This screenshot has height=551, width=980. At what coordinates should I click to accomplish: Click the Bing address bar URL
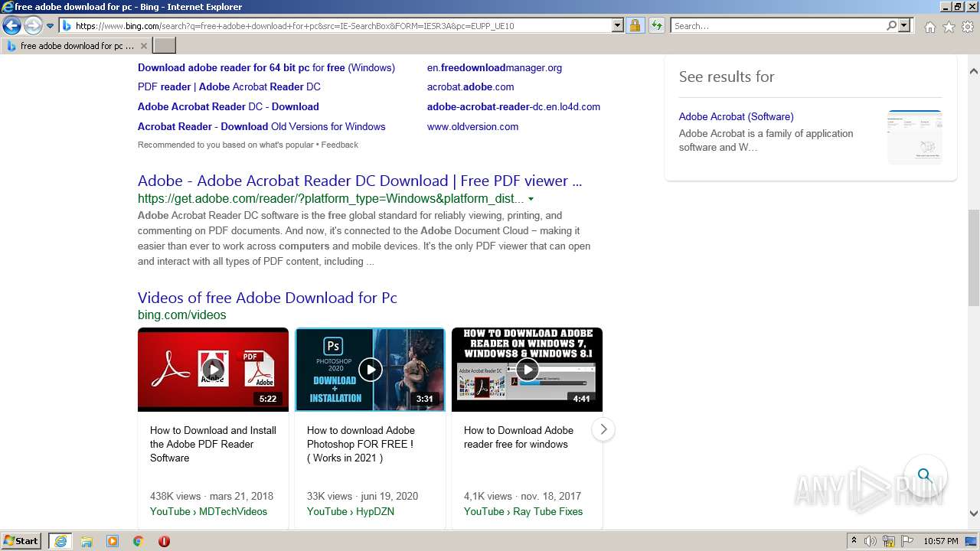[295, 26]
